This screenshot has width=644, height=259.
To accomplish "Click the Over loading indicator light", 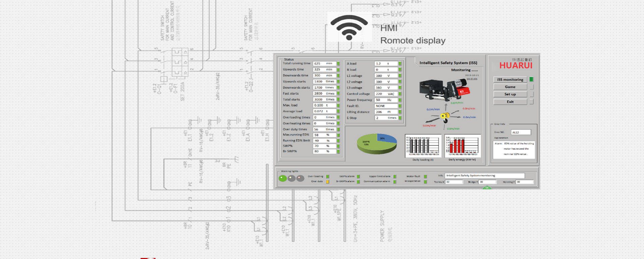I will click(x=327, y=176).
